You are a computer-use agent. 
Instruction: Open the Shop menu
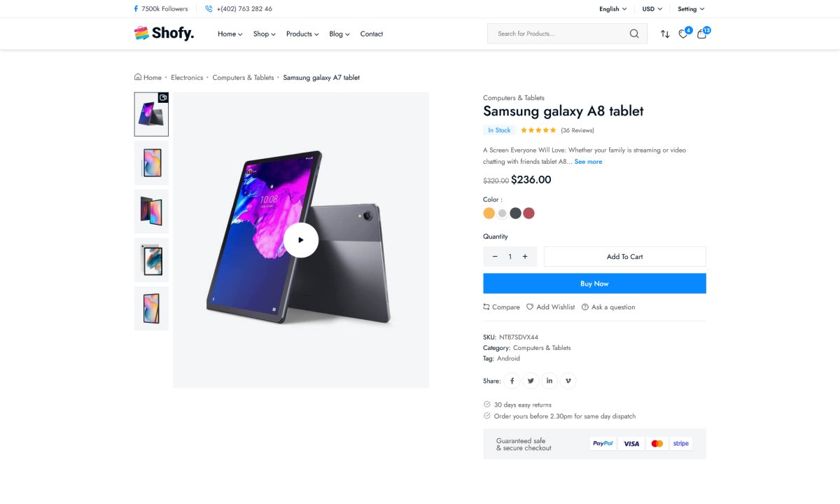click(x=264, y=34)
